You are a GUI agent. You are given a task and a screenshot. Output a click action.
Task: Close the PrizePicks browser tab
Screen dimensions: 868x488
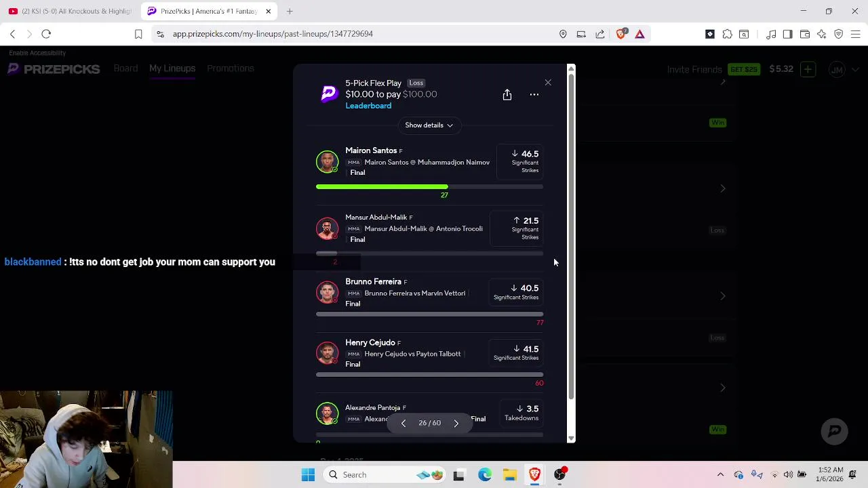tap(269, 11)
